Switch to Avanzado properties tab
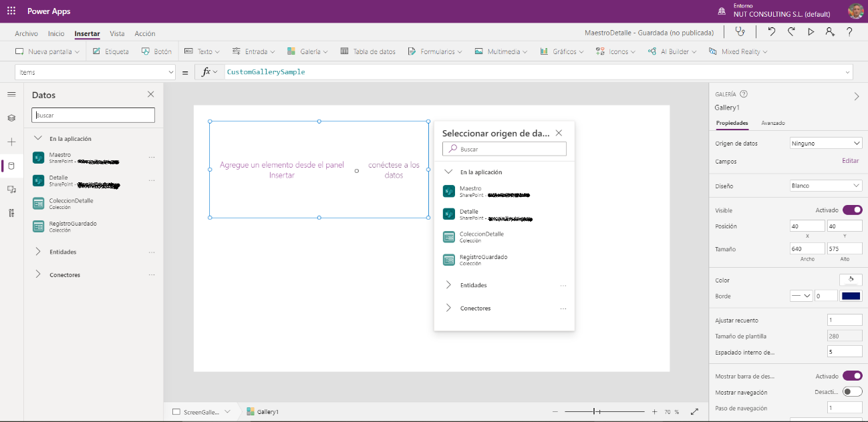Image resolution: width=868 pixels, height=422 pixels. click(773, 123)
